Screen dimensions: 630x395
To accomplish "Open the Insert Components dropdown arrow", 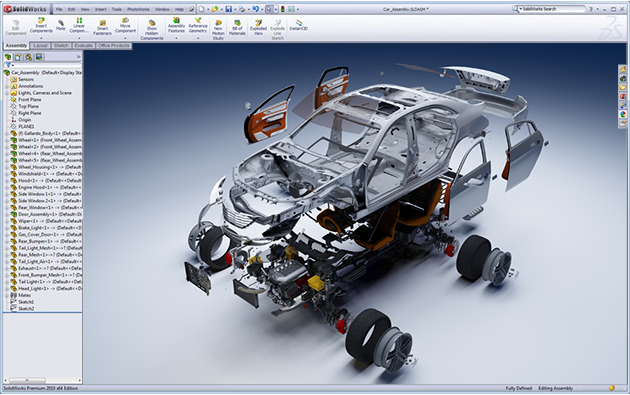I will pos(41,38).
